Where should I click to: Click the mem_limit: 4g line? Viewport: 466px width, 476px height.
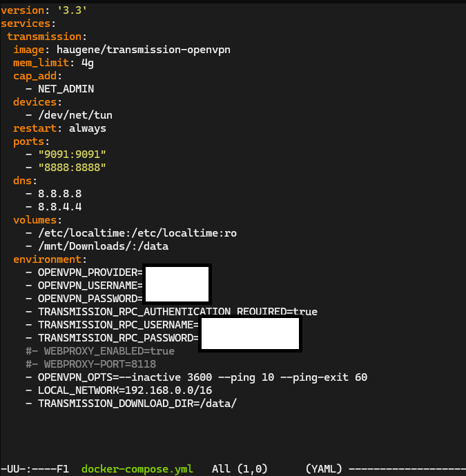(x=53, y=63)
